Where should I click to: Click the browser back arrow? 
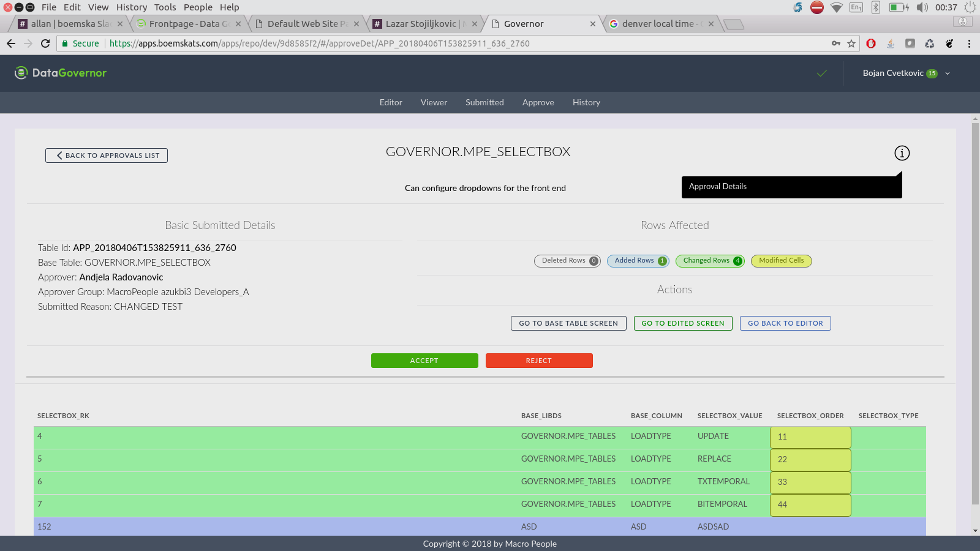point(11,43)
